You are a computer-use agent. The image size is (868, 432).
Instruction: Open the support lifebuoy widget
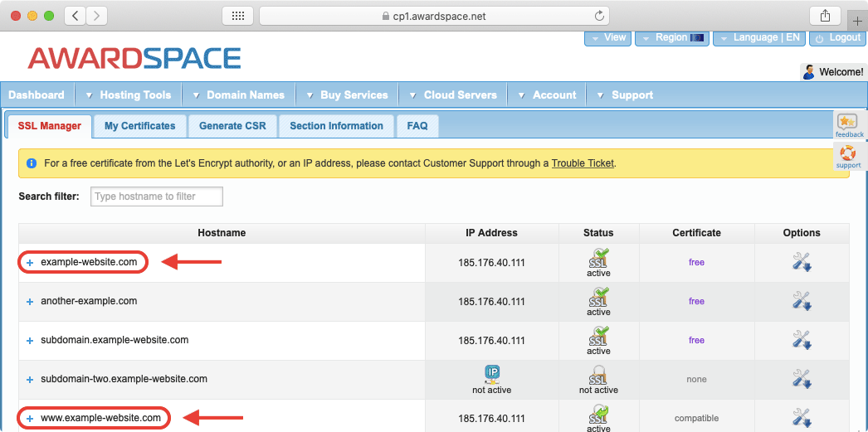tap(848, 157)
